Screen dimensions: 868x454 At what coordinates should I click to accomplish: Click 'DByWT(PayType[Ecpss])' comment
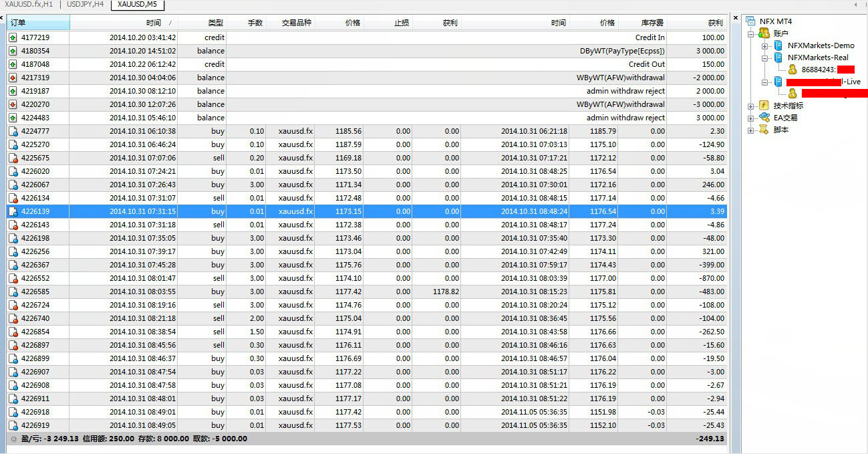[x=622, y=51]
